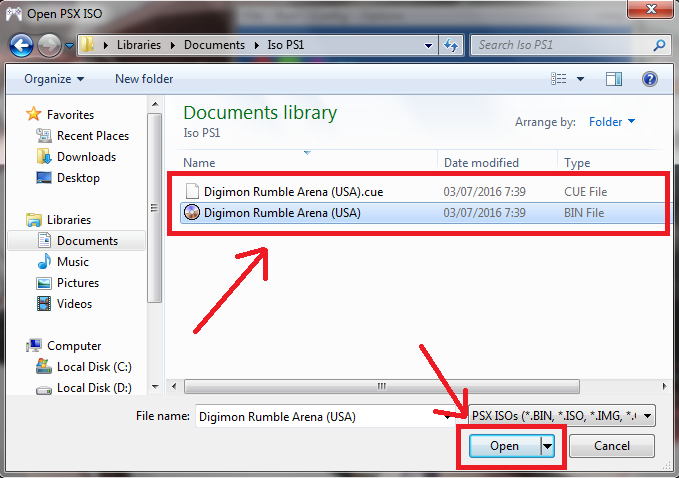Expand the address bar previous locations dropdown
Image resolution: width=679 pixels, height=478 pixels.
click(x=428, y=45)
